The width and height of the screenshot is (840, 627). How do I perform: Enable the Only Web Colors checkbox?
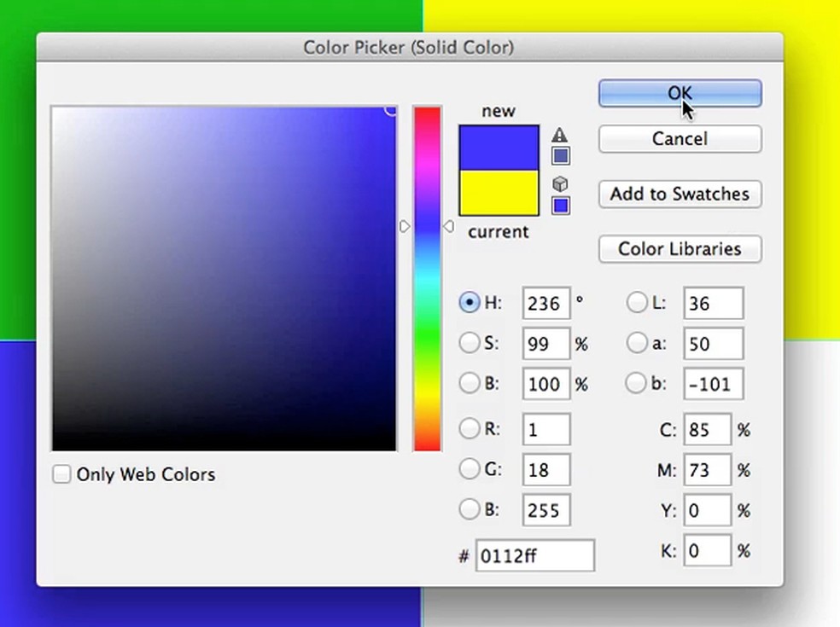click(x=61, y=473)
